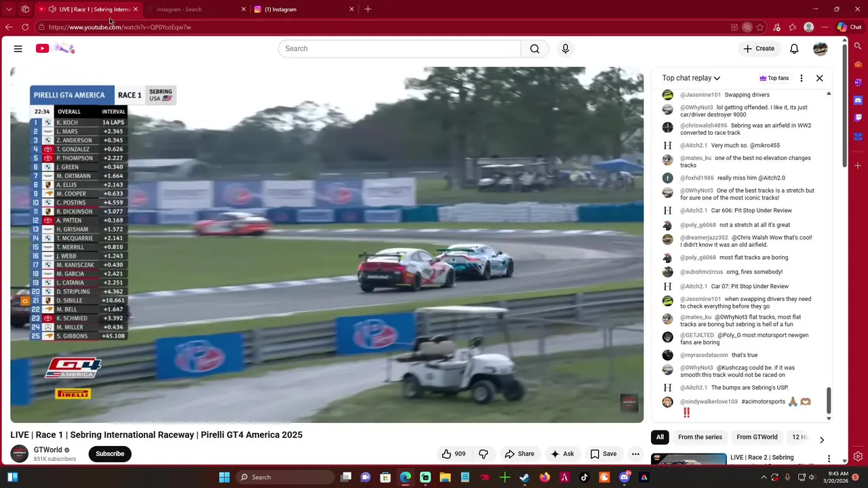The width and height of the screenshot is (868, 488).
Task: Open Copilot Chat
Action: coord(850,27)
